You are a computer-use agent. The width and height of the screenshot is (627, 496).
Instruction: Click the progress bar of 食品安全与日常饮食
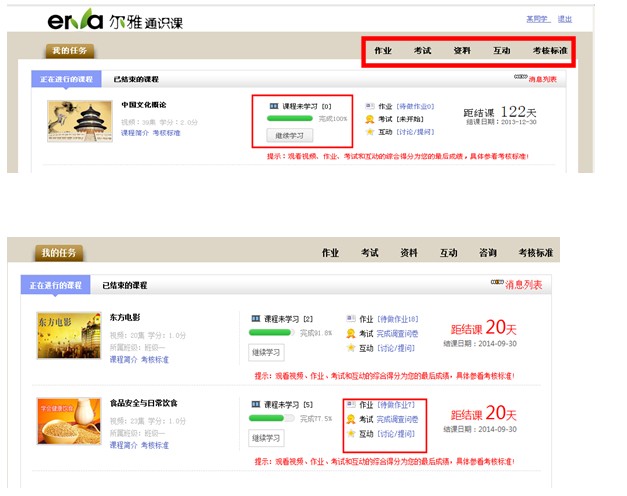(x=270, y=419)
